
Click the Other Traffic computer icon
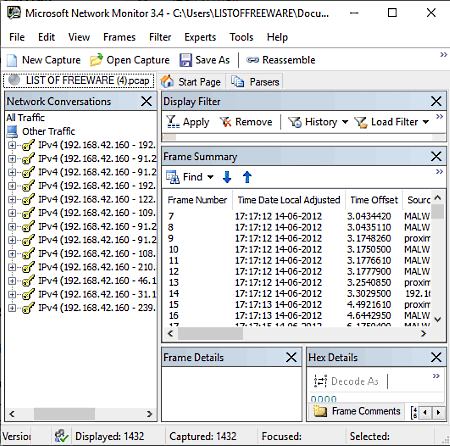tap(12, 132)
